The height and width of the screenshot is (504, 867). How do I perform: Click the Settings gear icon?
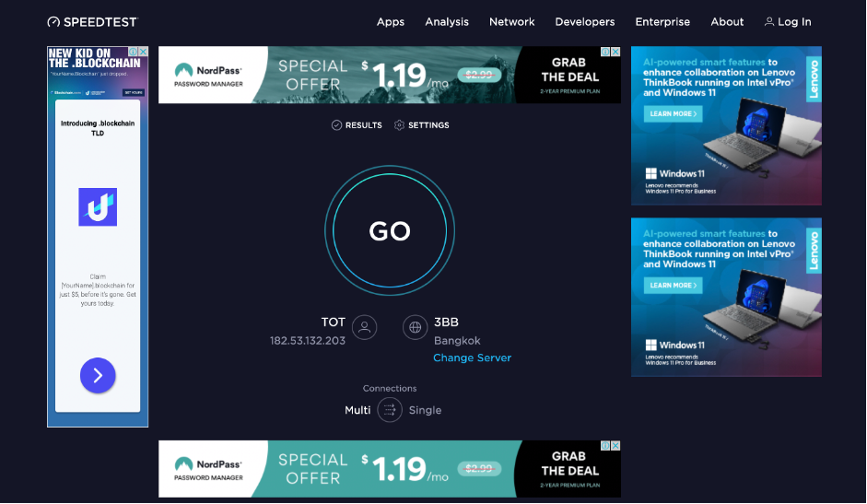399,125
